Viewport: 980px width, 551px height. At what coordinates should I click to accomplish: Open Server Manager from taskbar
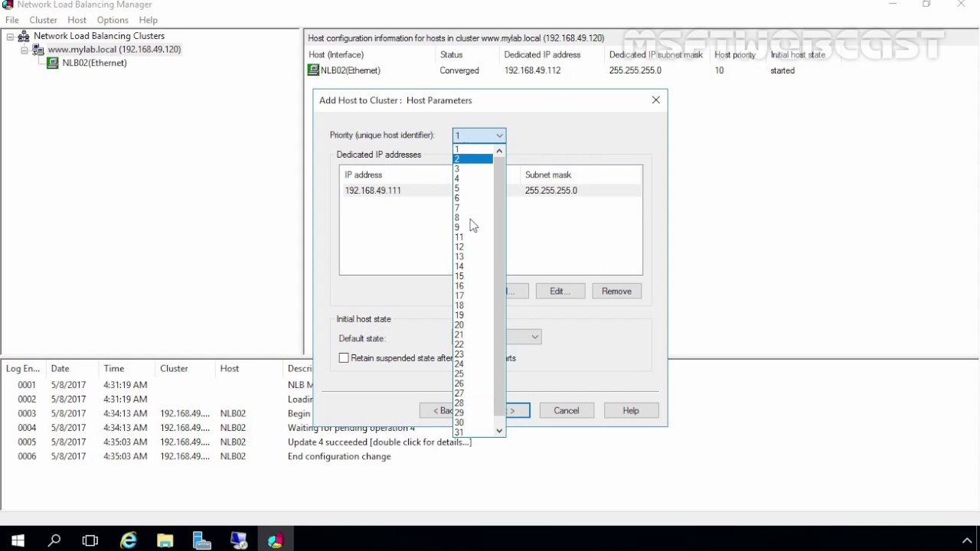(x=201, y=540)
